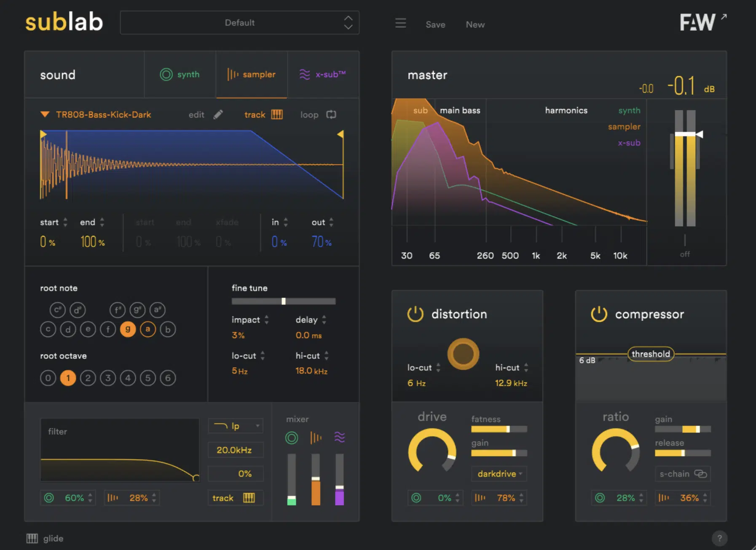The width and height of the screenshot is (756, 550).
Task: Click the fine tune slider
Action: point(284,301)
